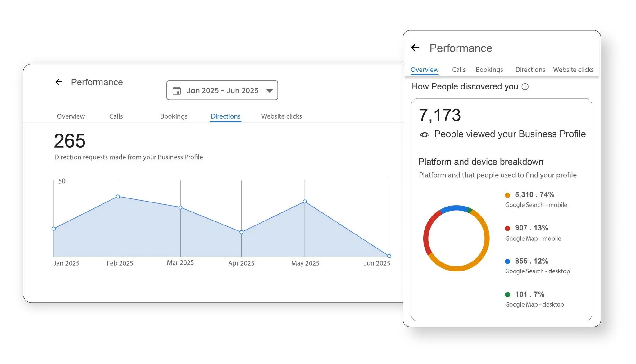Click the info icon beside How People discovered you
636x364 pixels.
click(525, 87)
